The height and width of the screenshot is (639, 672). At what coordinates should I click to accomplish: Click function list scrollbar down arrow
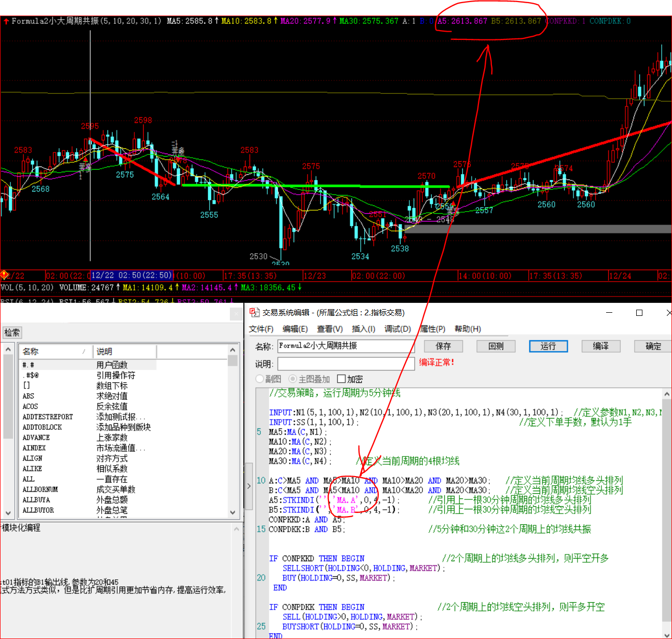click(x=232, y=512)
